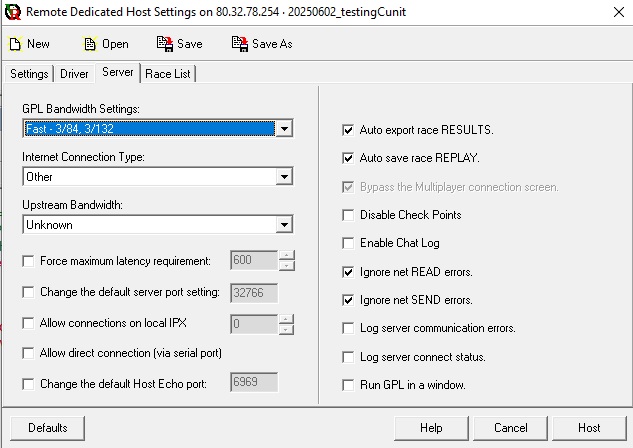Click the 'GPL Bandwidth Settings:' label
The width and height of the screenshot is (633, 448).
[81, 109]
